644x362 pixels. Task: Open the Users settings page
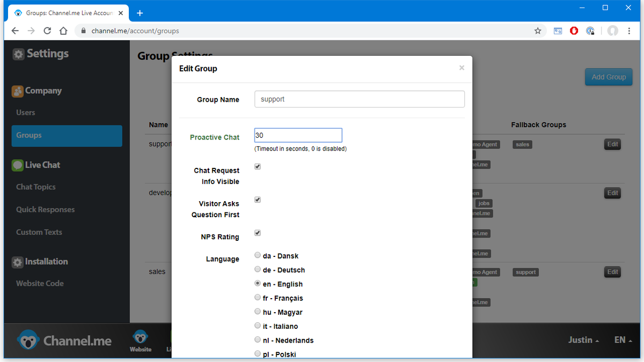pyautogui.click(x=26, y=113)
